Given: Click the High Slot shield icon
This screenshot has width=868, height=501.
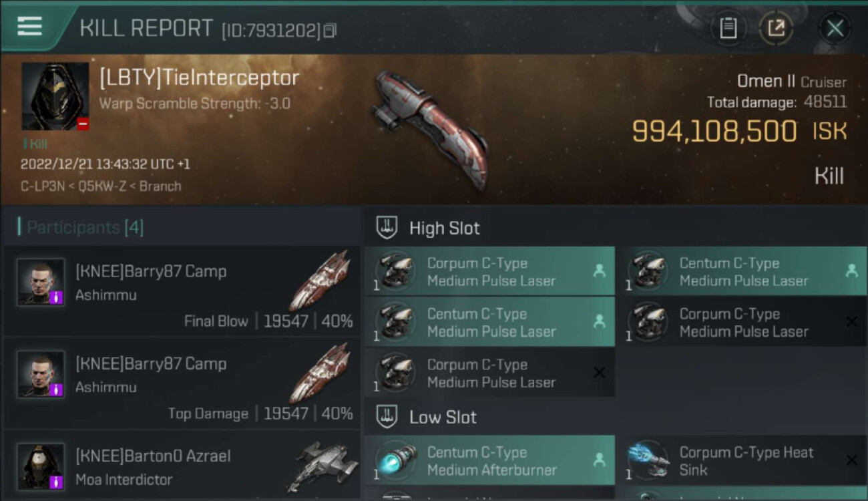Looking at the screenshot, I should (387, 228).
